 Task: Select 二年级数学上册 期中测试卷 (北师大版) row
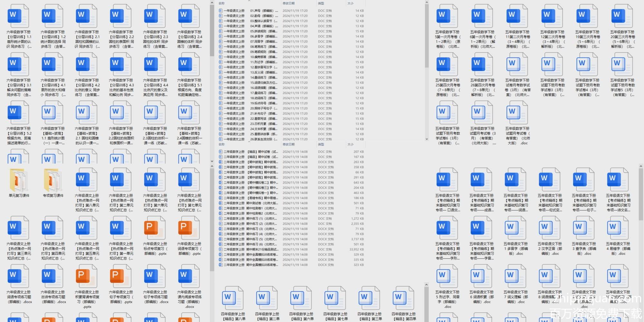pyautogui.click(x=248, y=203)
